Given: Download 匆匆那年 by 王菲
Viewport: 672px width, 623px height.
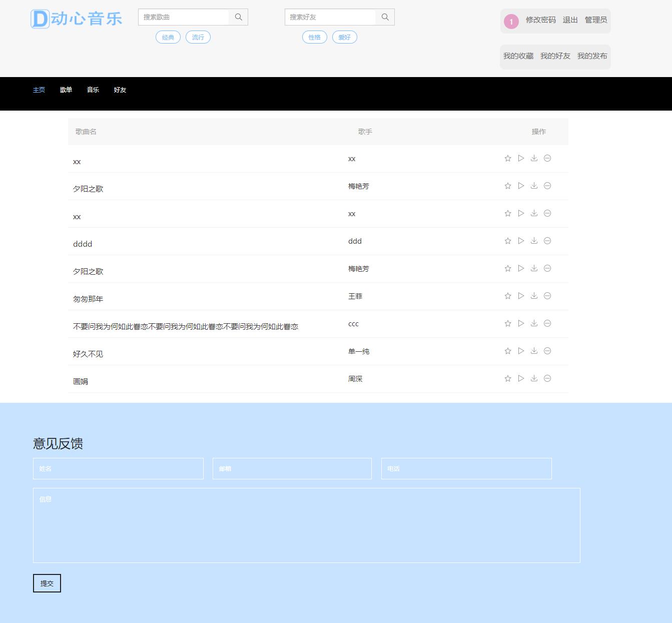Looking at the screenshot, I should [534, 296].
